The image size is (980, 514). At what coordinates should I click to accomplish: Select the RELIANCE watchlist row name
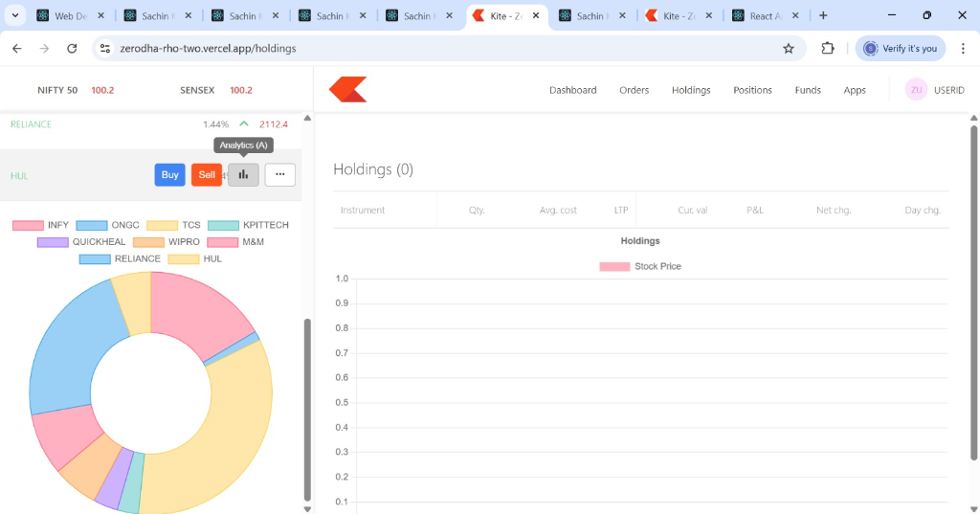(x=31, y=124)
